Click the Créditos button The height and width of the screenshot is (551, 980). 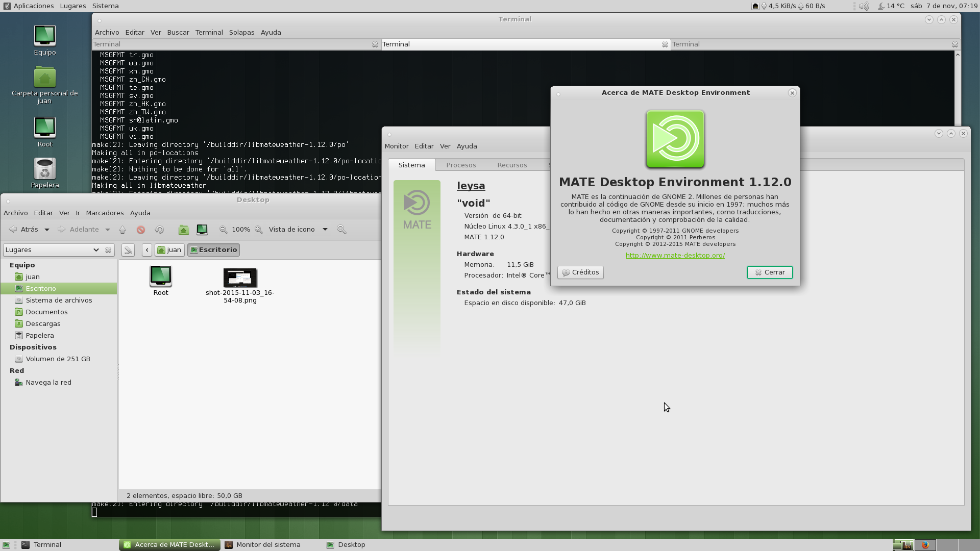pos(580,272)
